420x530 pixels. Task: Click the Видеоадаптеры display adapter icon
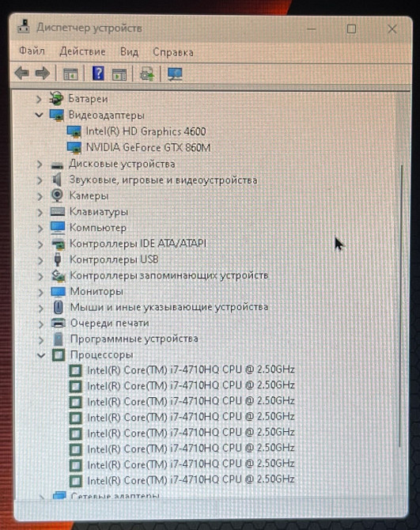point(57,115)
